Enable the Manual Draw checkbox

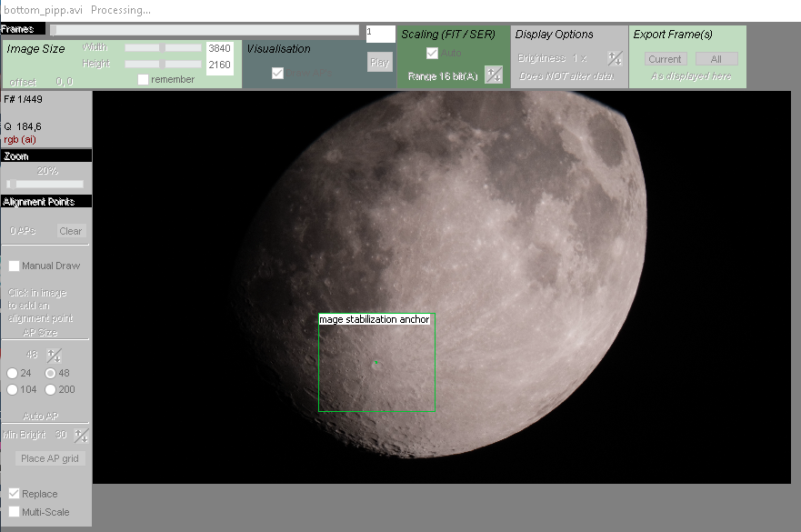[x=15, y=266]
